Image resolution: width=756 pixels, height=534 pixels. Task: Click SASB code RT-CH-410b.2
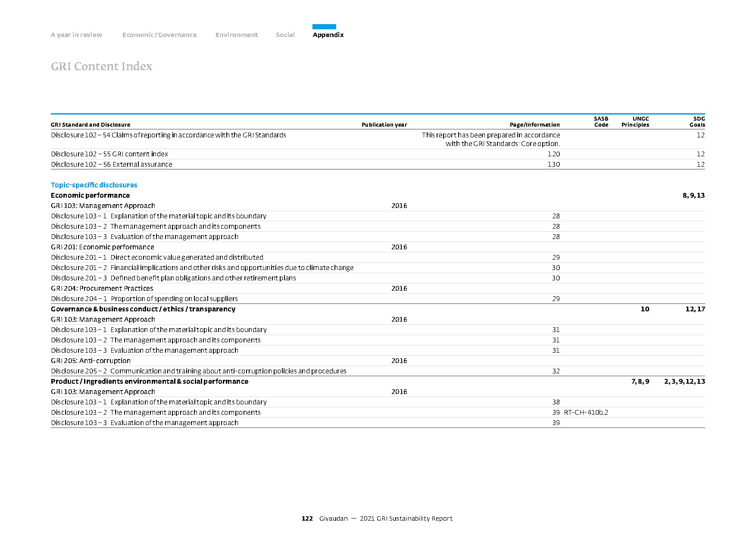(x=586, y=413)
